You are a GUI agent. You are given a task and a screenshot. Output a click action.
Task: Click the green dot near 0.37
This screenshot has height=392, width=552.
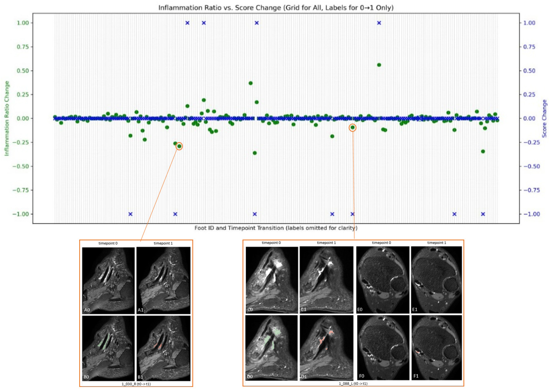click(x=250, y=83)
